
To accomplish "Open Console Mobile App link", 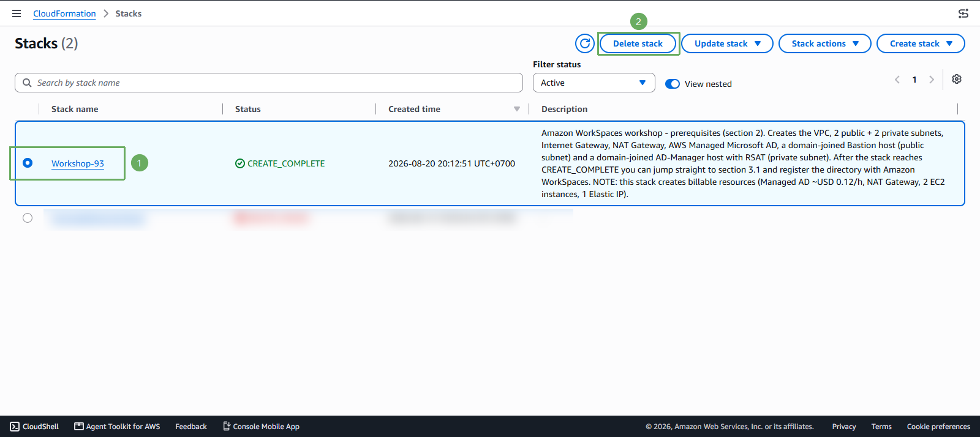I will (261, 427).
